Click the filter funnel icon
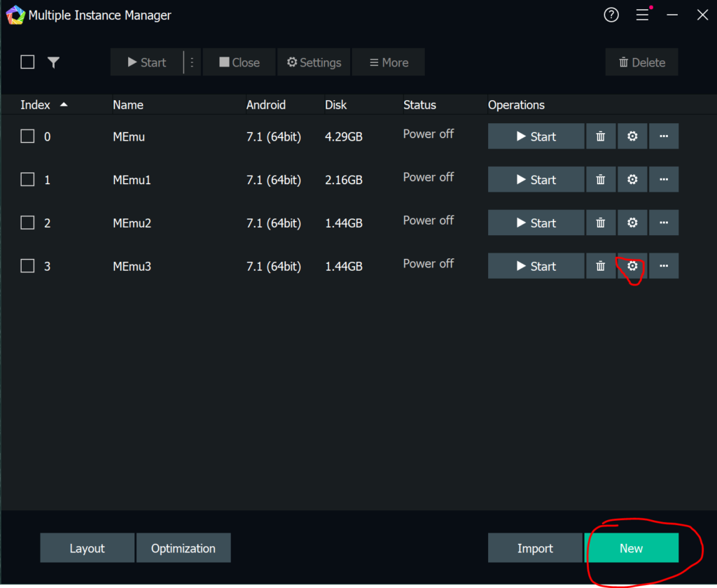717x588 pixels. (53, 62)
